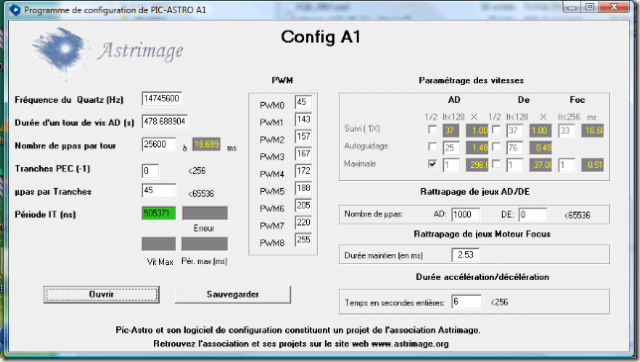Focus the Nombre de µpas par tour field
Viewport: 640px width, 362px height.
coord(159,144)
